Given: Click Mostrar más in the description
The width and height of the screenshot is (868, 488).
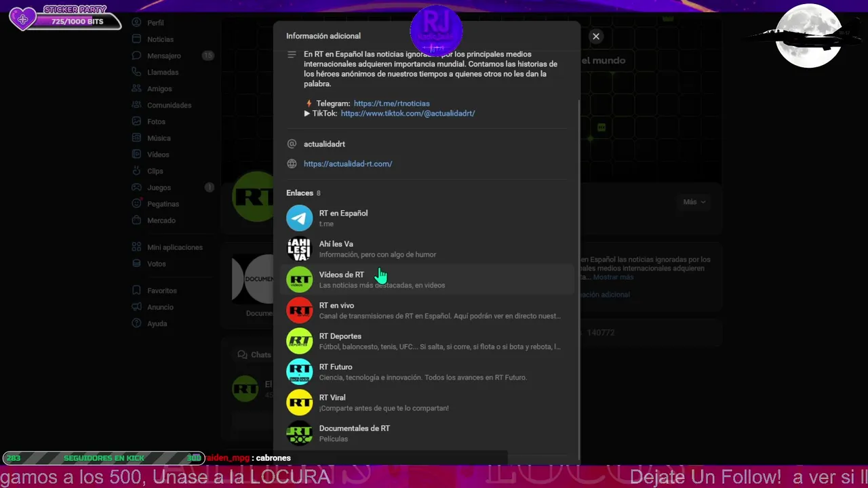Looking at the screenshot, I should pyautogui.click(x=613, y=277).
